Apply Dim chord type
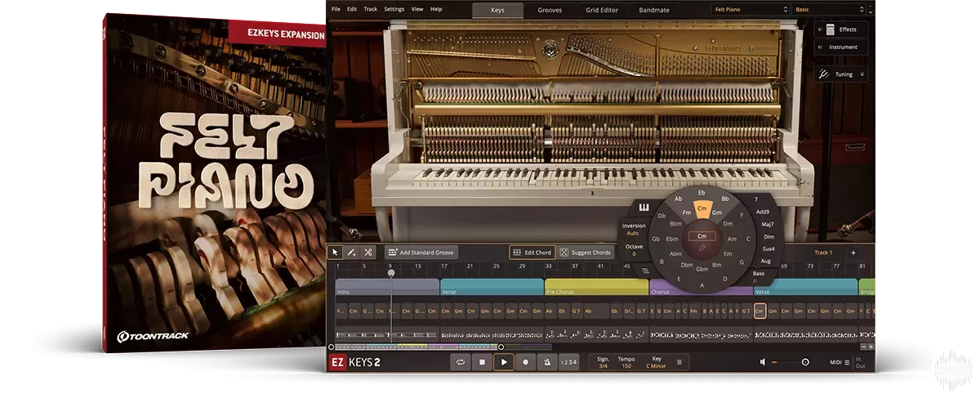 [768, 235]
